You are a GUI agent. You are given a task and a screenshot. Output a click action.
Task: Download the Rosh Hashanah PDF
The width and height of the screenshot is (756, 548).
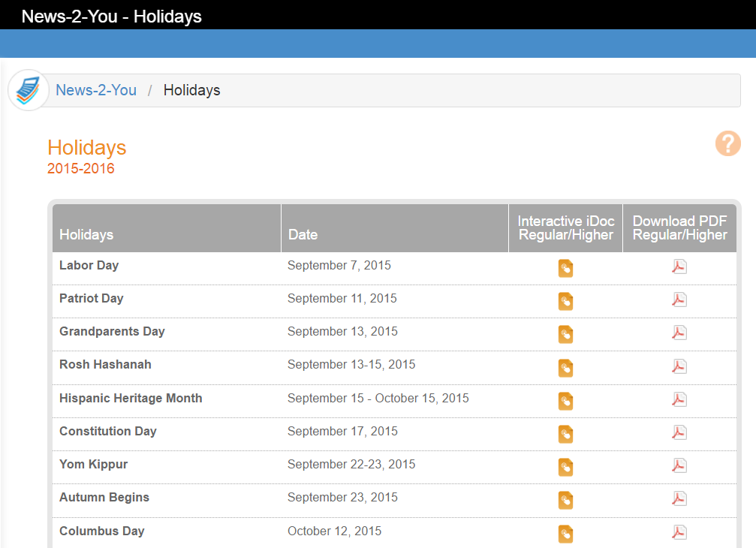(679, 366)
